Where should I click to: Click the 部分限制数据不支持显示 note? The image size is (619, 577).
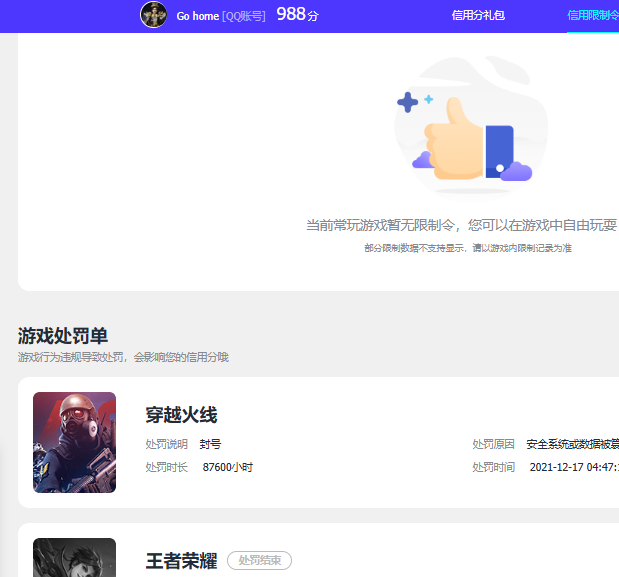point(468,248)
